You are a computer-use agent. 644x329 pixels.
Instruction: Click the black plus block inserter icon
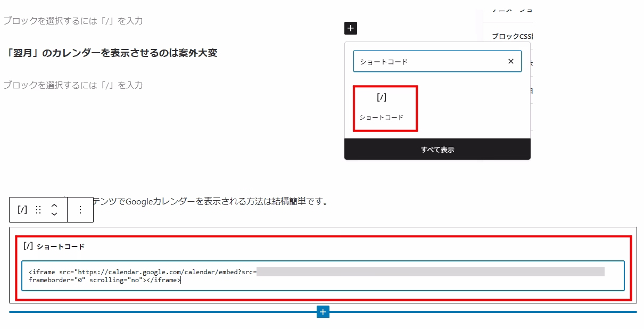coord(350,29)
